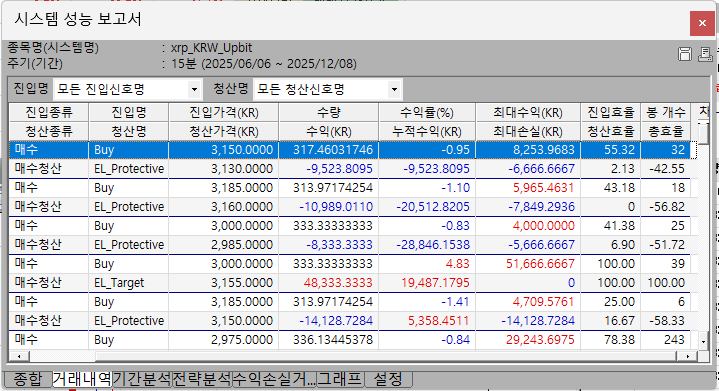Click max profit value 51,666.6667
Screen dimensions: 719x391
tap(528, 264)
